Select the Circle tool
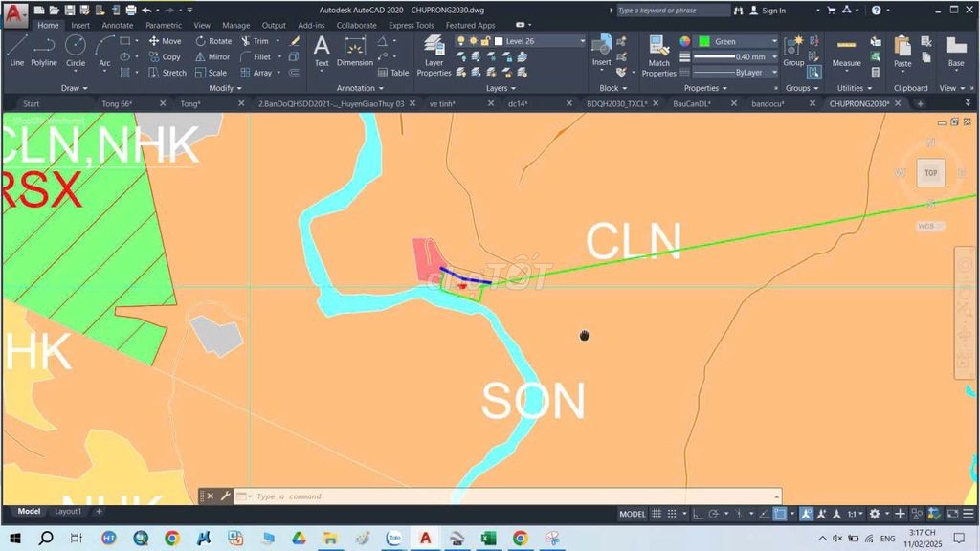Image resolution: width=980 pixels, height=551 pixels. tap(76, 52)
